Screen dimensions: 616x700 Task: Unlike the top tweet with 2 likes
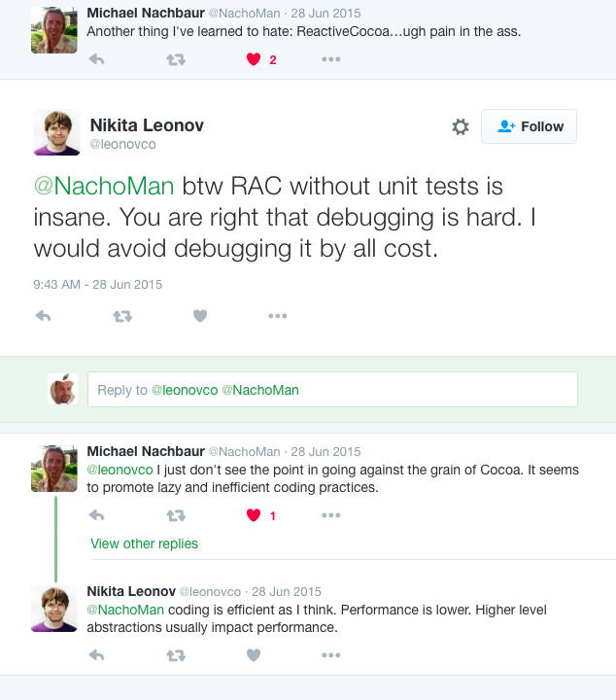254,59
